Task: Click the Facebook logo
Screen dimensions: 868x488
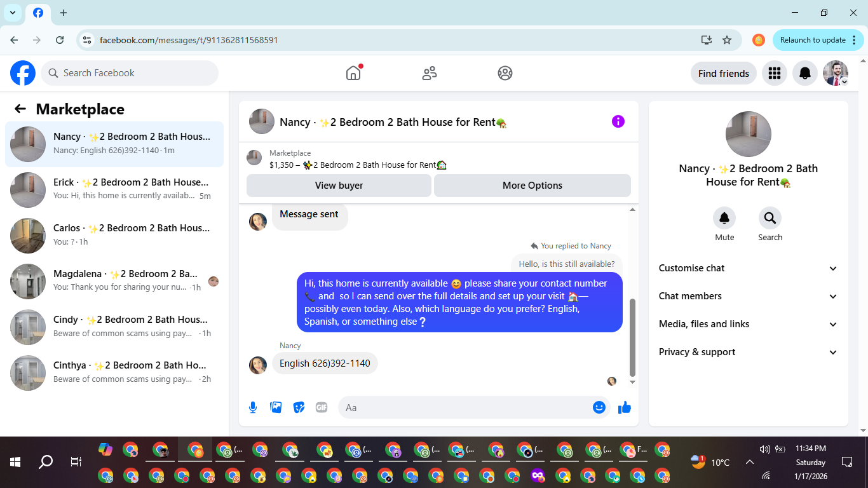Action: (23, 73)
